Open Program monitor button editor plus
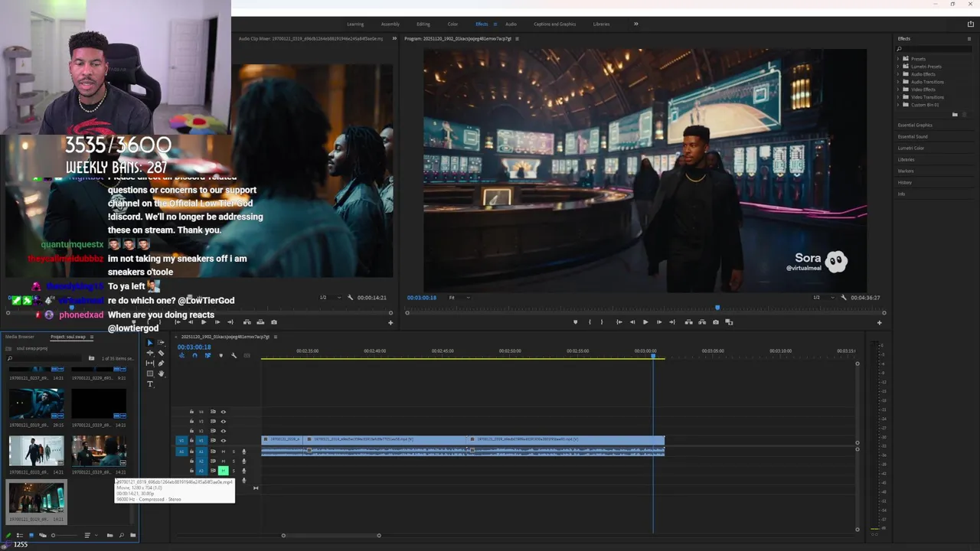This screenshot has width=980, height=551. point(879,323)
